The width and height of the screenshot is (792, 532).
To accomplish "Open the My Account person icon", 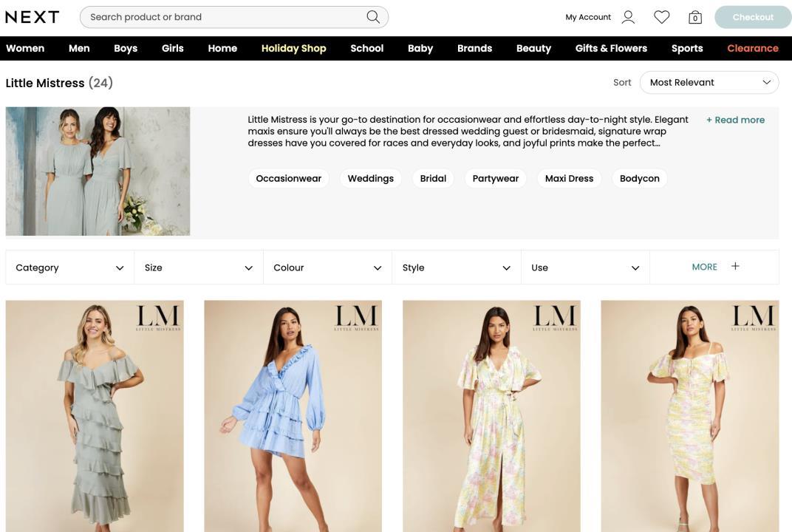I will [x=628, y=17].
